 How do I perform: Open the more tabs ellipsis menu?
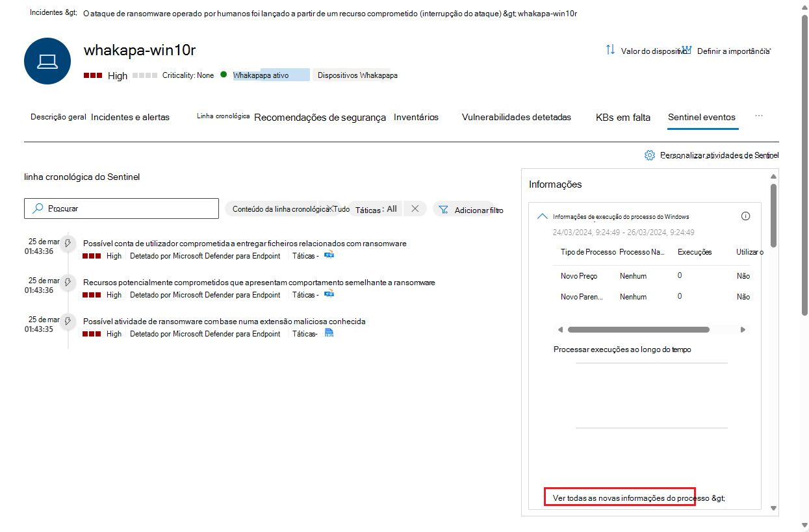[x=758, y=116]
